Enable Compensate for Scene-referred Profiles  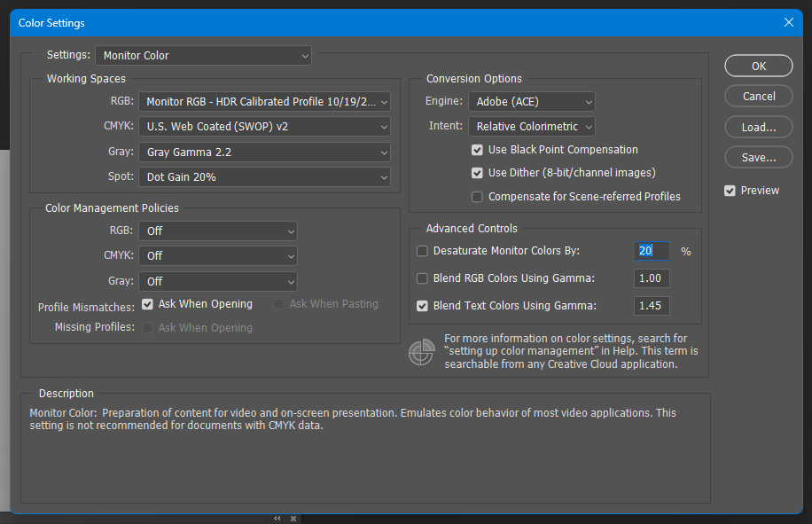[x=477, y=197]
